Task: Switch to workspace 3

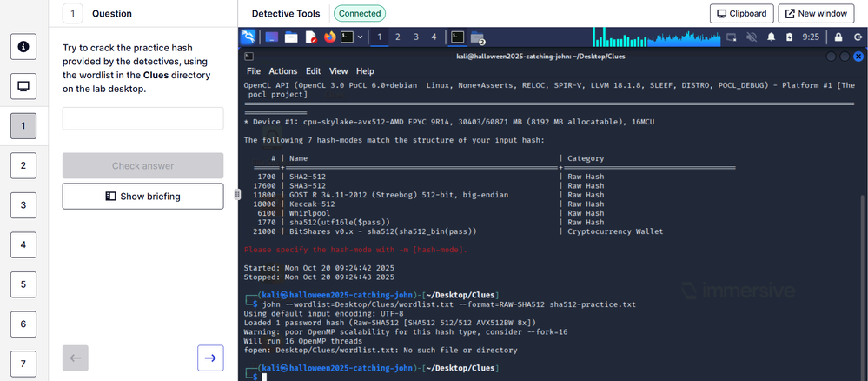Action: (416, 37)
